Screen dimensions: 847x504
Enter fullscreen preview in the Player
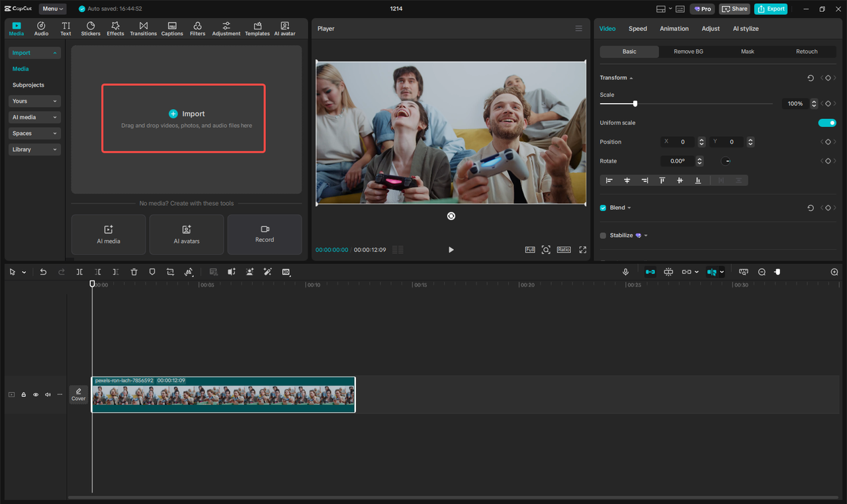coord(582,249)
